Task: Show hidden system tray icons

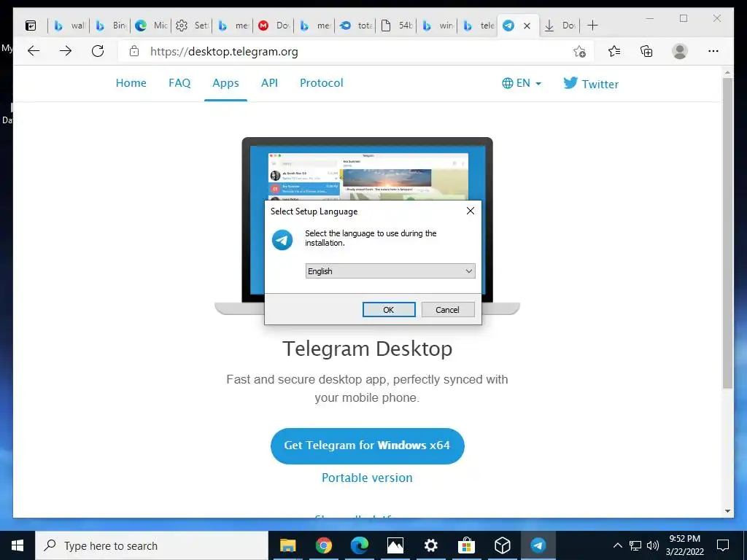Action: pos(617,545)
